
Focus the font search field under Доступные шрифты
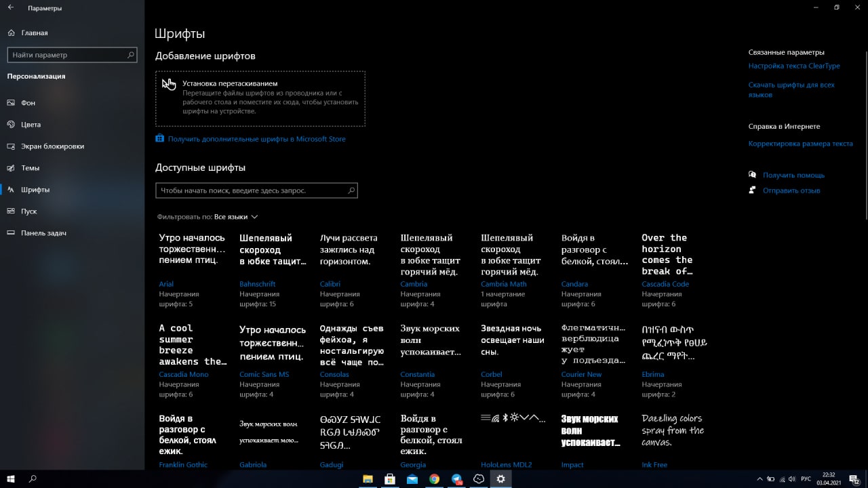[256, 190]
